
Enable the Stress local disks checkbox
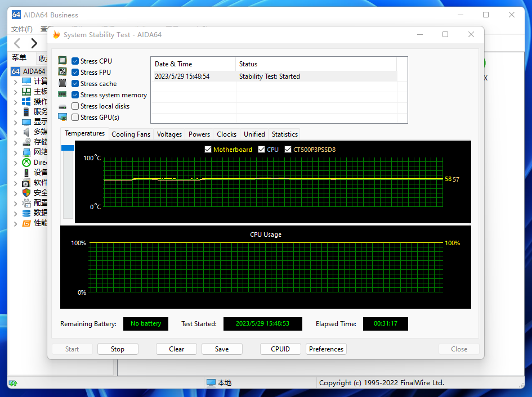(x=75, y=106)
